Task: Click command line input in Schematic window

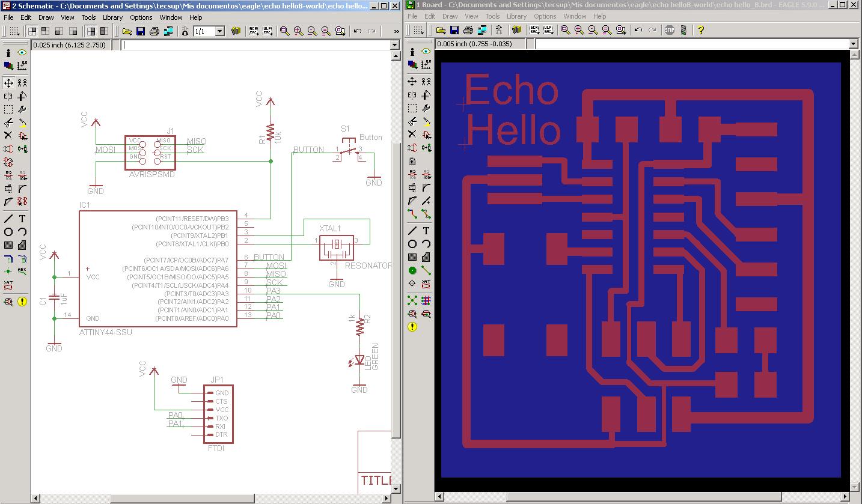Action: (x=256, y=45)
